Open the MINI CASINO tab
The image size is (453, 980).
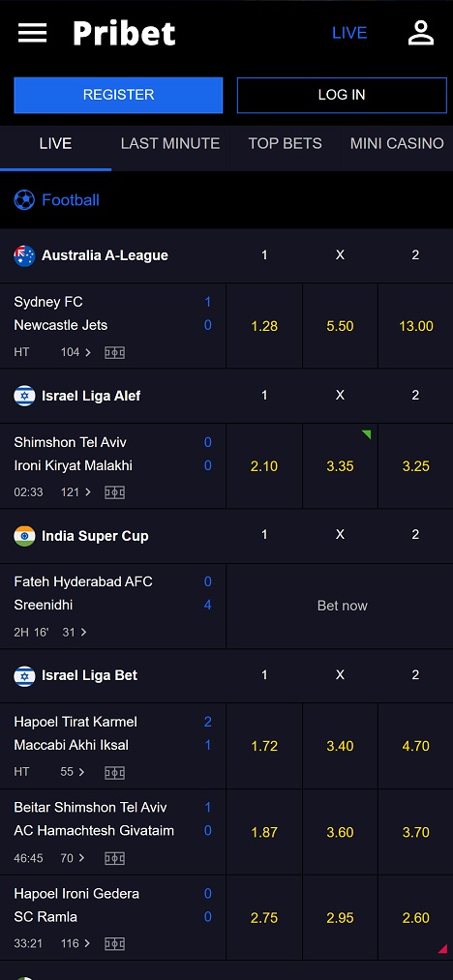tap(397, 144)
